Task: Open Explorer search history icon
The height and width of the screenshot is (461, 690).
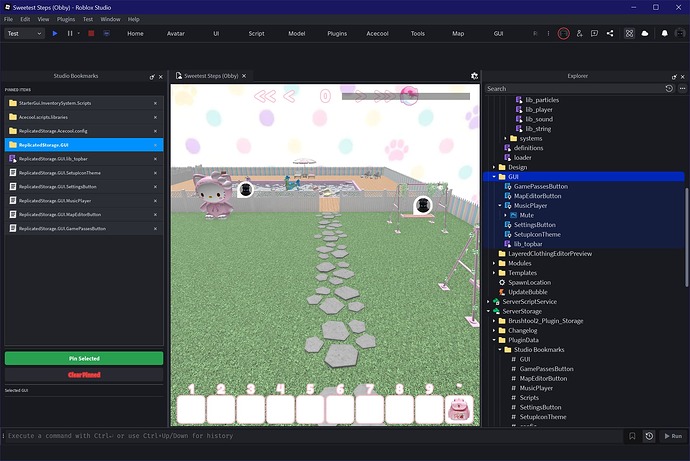Action: pos(669,88)
